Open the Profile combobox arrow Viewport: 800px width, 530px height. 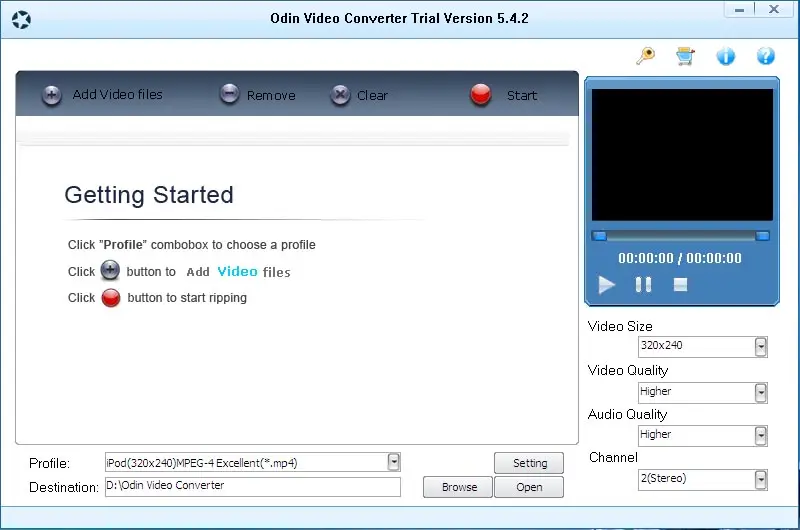[x=393, y=462]
